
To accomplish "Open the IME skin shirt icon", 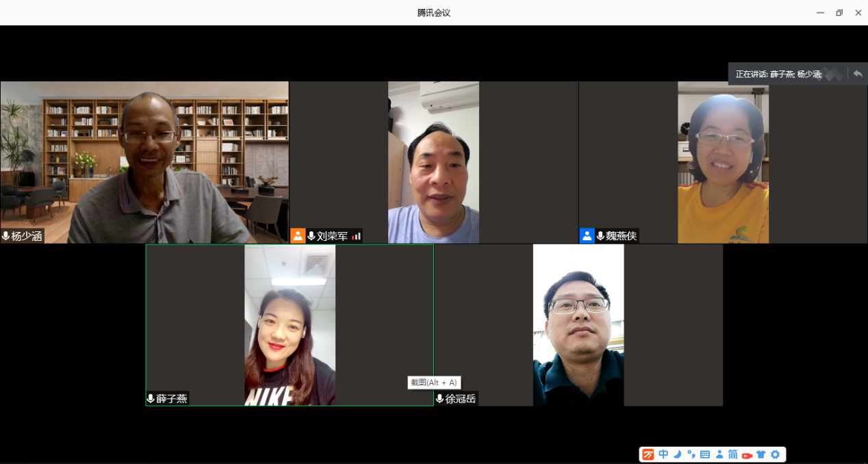I will pos(761,454).
